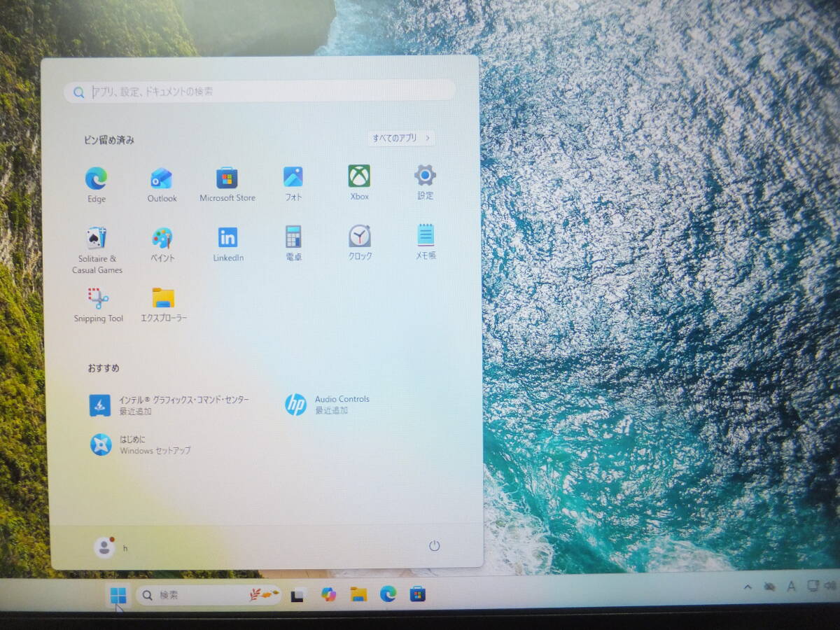
Task: Open Task View on the taskbar
Action: coord(298,595)
